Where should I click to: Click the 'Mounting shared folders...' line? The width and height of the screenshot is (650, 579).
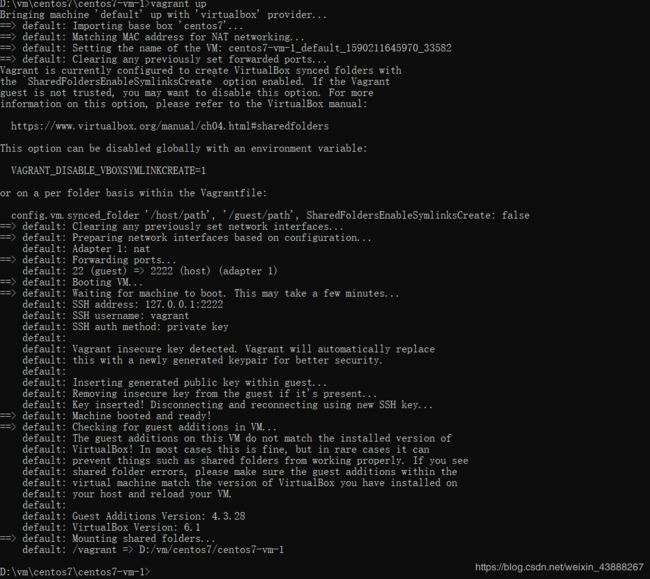click(108, 538)
